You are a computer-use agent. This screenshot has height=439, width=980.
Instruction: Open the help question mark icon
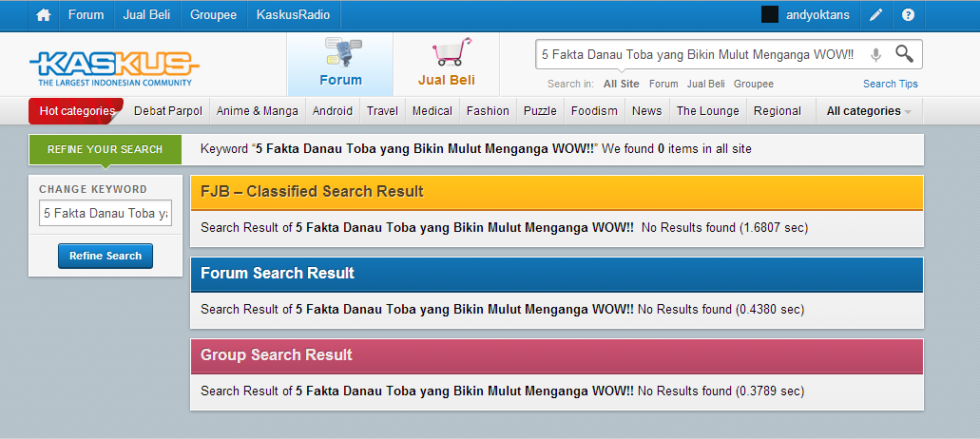(x=908, y=15)
